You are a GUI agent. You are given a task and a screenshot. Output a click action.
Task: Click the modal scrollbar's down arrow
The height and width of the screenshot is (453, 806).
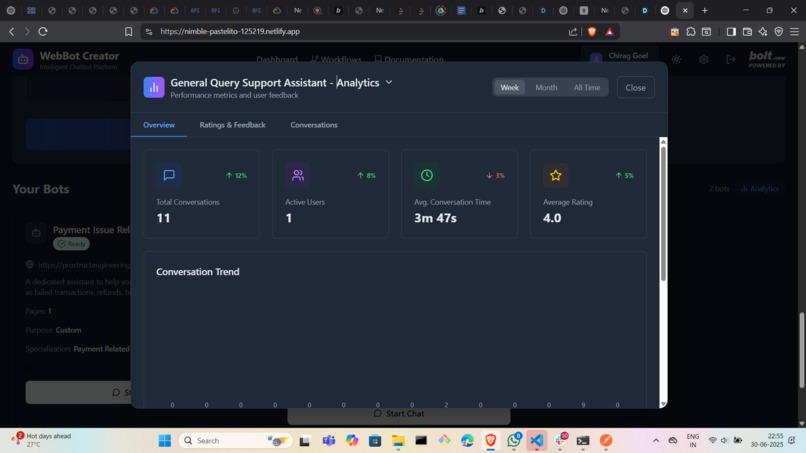(663, 404)
